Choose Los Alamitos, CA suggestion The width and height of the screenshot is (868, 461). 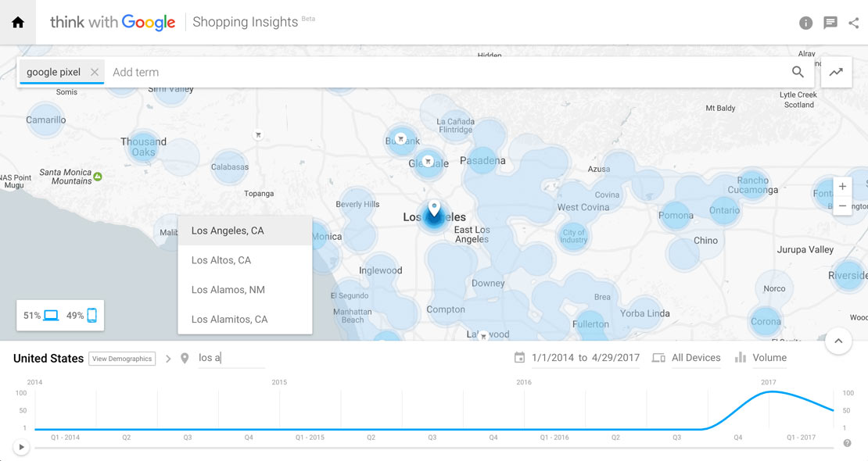245,320
